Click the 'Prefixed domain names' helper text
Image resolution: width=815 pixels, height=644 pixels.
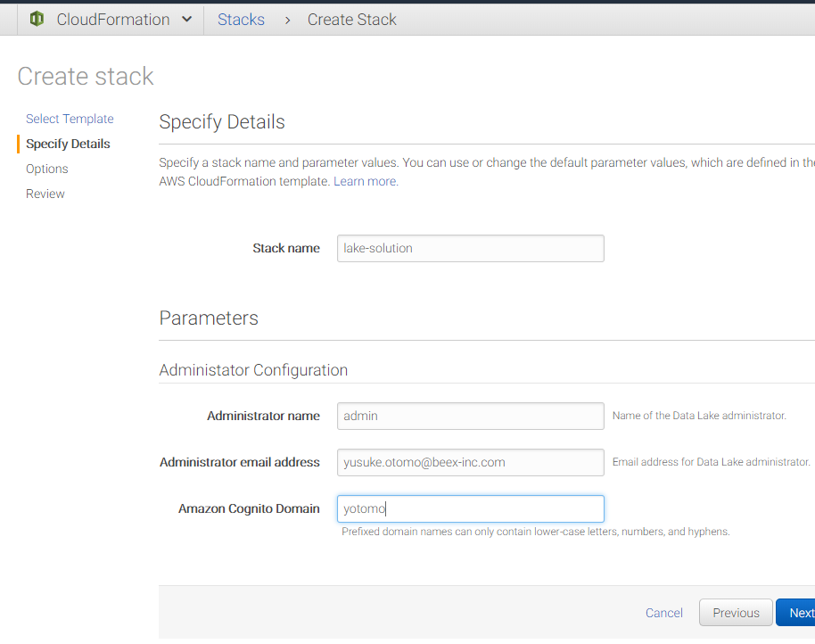(x=535, y=532)
